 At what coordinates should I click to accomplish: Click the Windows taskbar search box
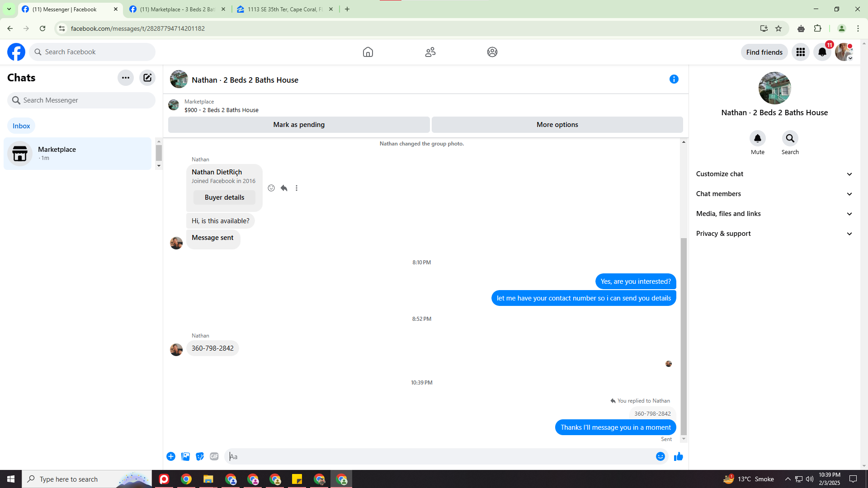[87, 479]
